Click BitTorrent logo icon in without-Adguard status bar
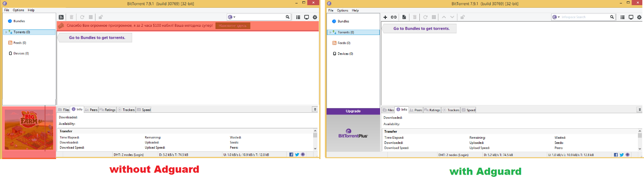The height and width of the screenshot is (185, 644). 303,154
